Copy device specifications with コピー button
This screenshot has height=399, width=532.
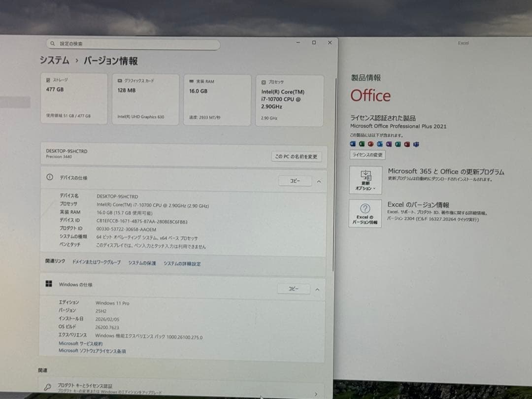point(295,181)
